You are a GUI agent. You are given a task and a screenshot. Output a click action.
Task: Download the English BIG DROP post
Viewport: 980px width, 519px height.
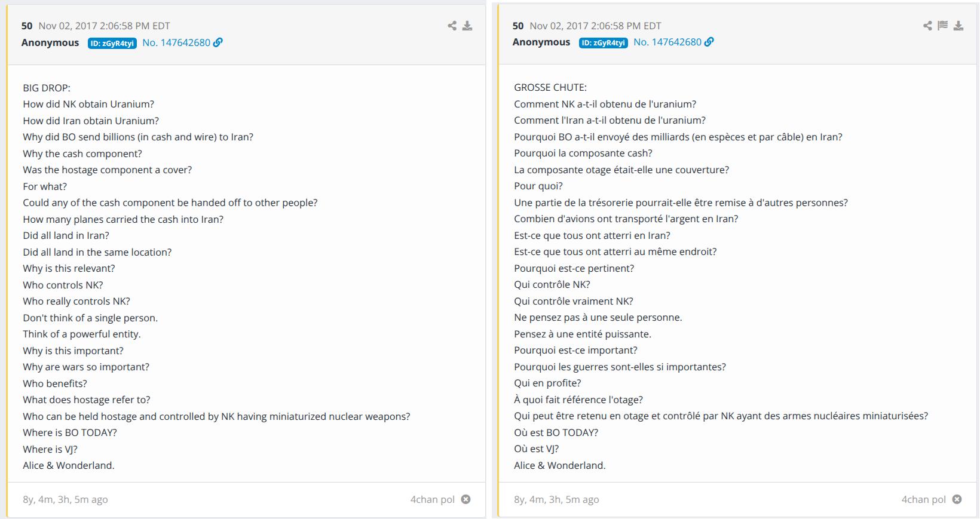coord(467,26)
